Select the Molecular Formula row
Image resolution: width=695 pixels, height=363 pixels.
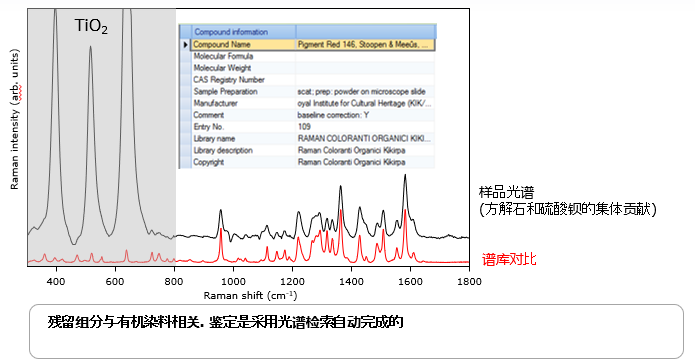coord(307,56)
